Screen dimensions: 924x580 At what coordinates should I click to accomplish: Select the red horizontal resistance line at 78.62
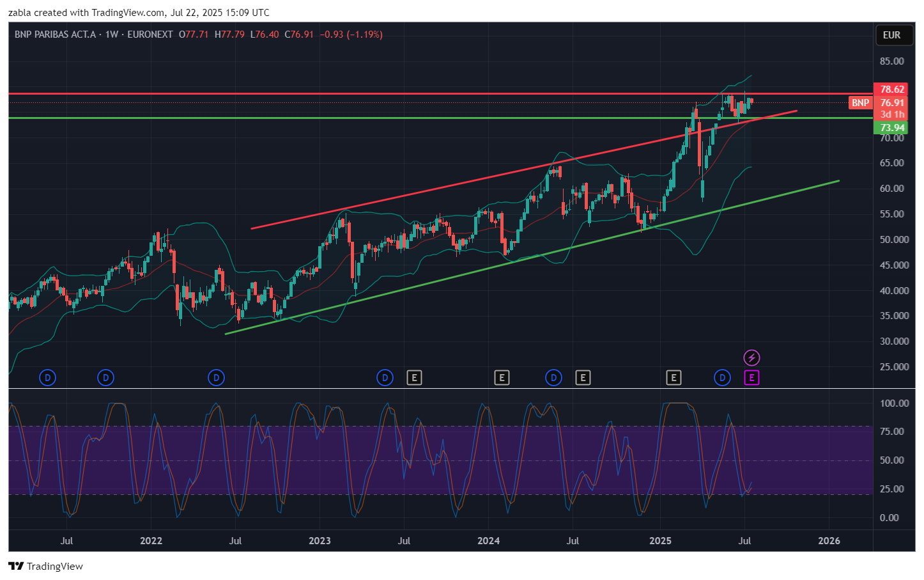click(x=441, y=93)
